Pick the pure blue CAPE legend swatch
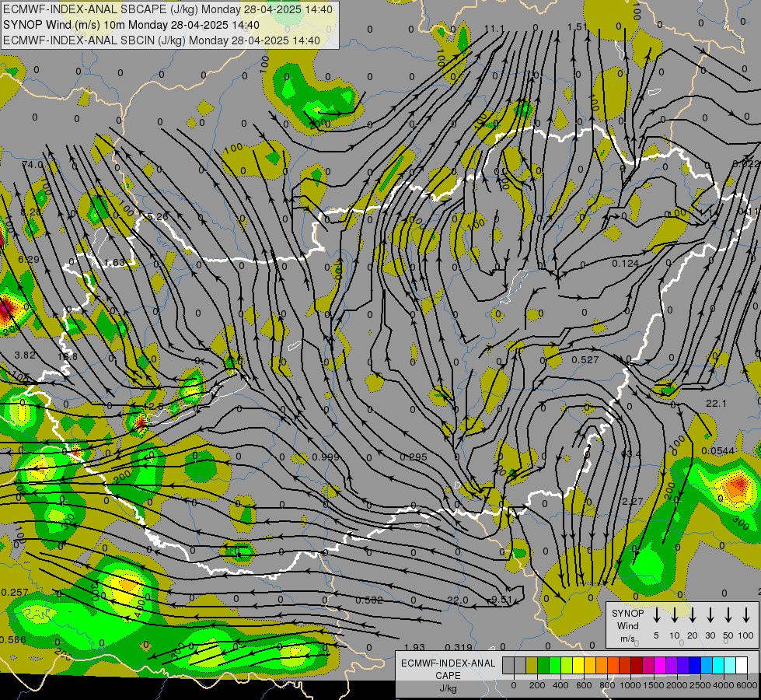 (696, 665)
